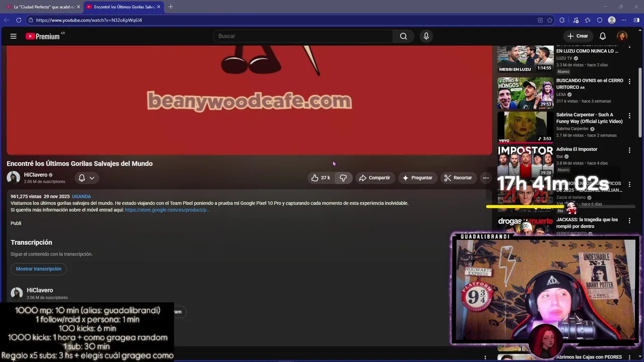Click the Recortar clip button
The height and width of the screenshot is (362, 644).
tap(458, 177)
